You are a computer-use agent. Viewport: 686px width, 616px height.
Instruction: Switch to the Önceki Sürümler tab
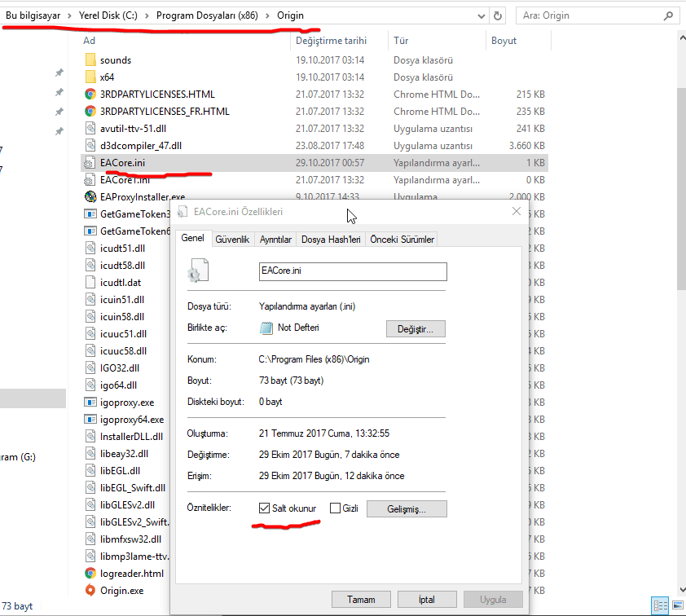click(x=402, y=240)
